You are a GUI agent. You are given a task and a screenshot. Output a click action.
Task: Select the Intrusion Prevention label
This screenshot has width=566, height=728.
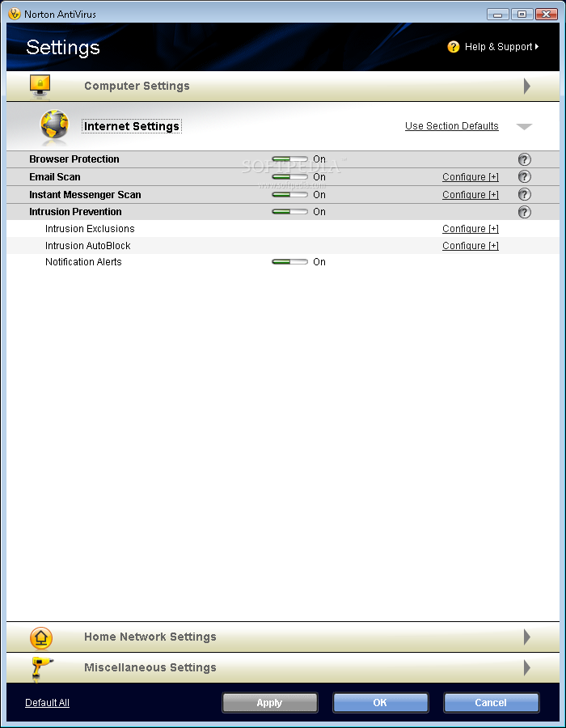tap(75, 212)
